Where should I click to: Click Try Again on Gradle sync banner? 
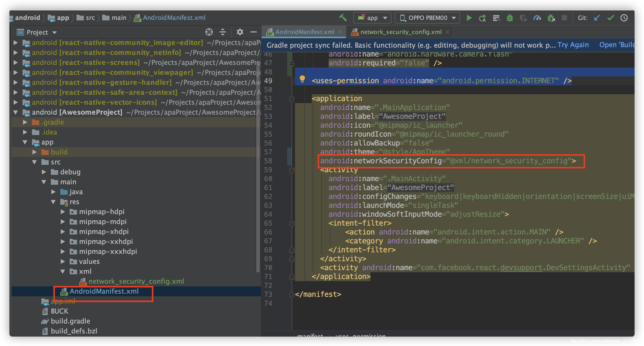pyautogui.click(x=573, y=45)
